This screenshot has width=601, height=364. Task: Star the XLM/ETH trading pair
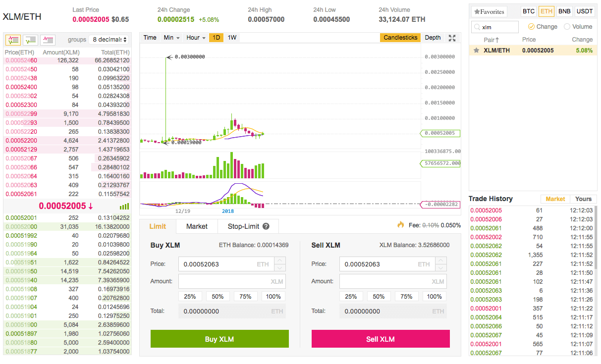476,50
